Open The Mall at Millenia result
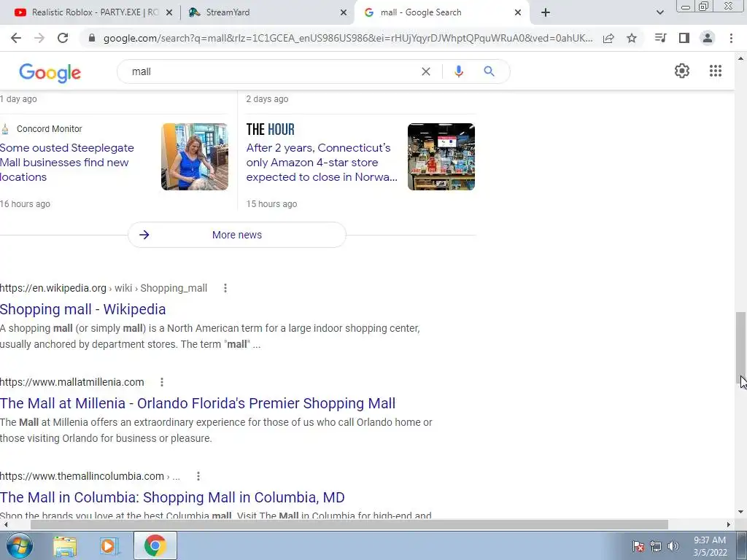Viewport: 747px width, 560px height. 198,403
